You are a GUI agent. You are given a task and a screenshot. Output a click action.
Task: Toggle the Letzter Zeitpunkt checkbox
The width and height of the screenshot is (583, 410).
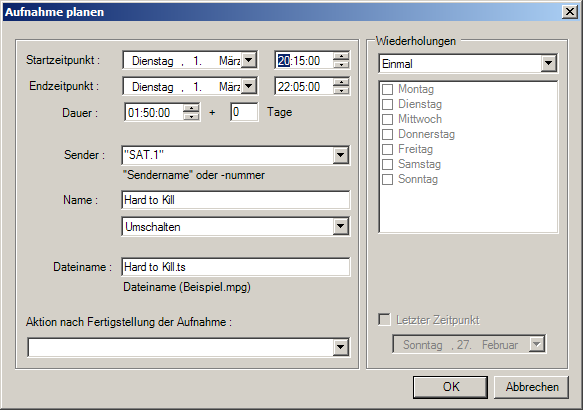point(384,320)
